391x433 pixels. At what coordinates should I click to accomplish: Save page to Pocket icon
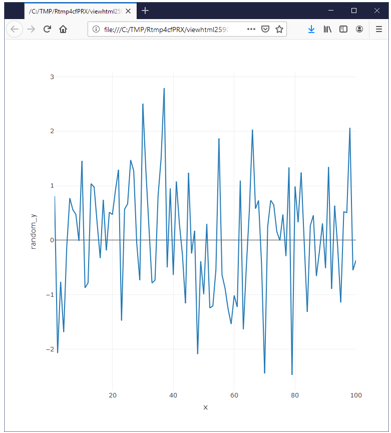265,29
